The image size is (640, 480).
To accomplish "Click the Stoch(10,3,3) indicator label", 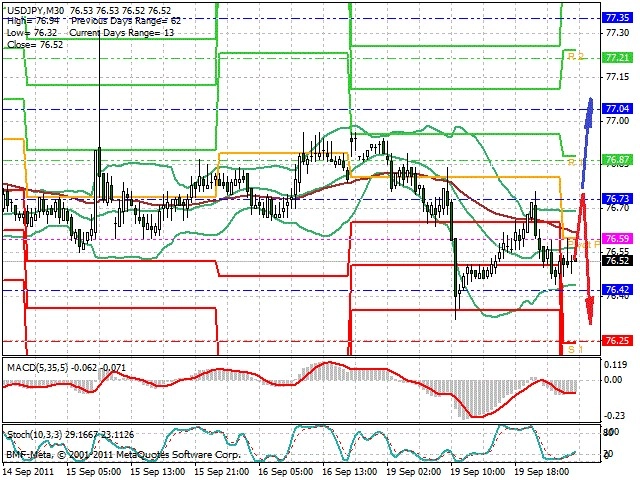I will tap(34, 435).
